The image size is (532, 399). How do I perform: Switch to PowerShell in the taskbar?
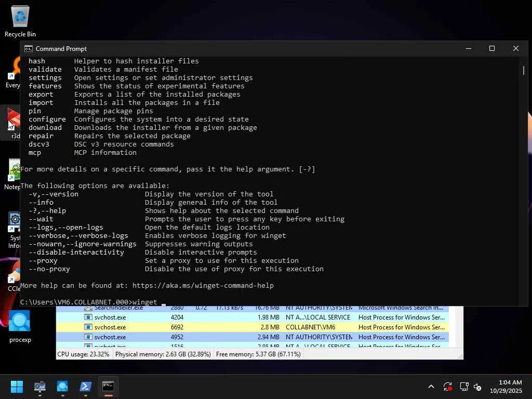pyautogui.click(x=85, y=387)
